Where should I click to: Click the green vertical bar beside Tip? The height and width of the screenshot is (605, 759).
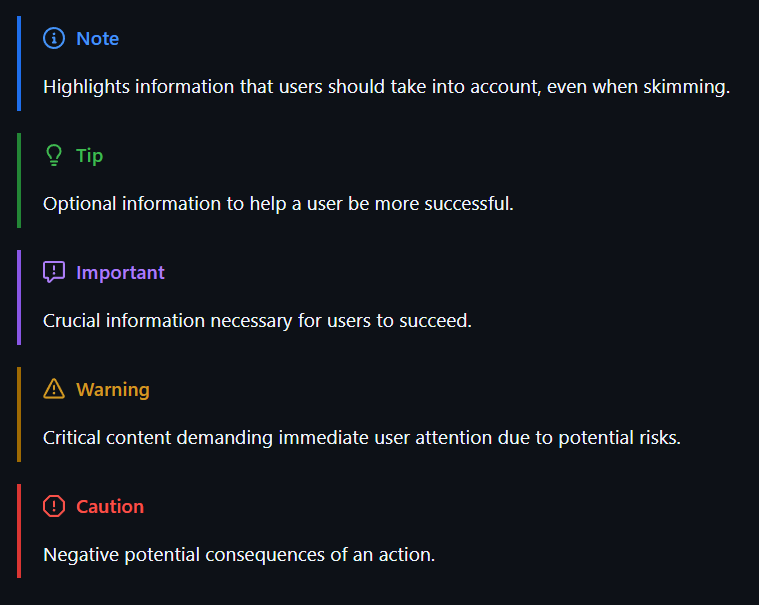(x=19, y=180)
